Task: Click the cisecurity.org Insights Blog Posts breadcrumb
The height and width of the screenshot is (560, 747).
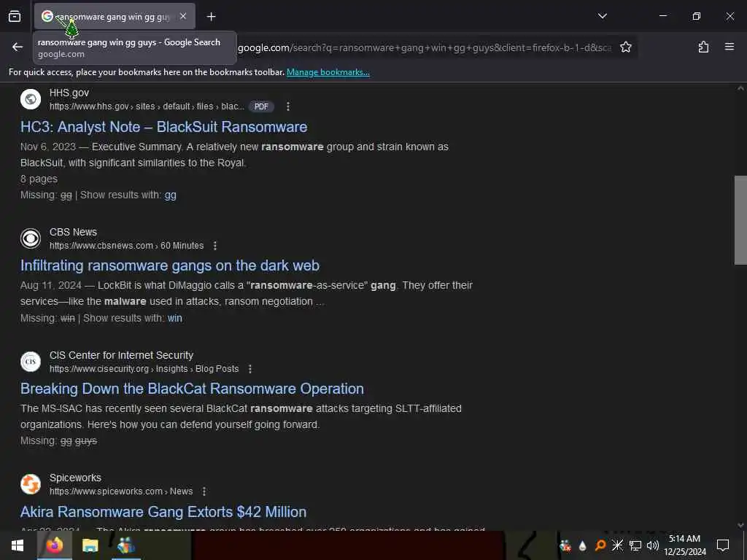Action: tap(144, 369)
